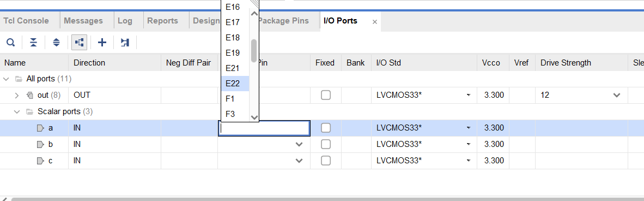Expand the out (8) bus tree node
Screen dimensions: 644x201
tap(17, 95)
